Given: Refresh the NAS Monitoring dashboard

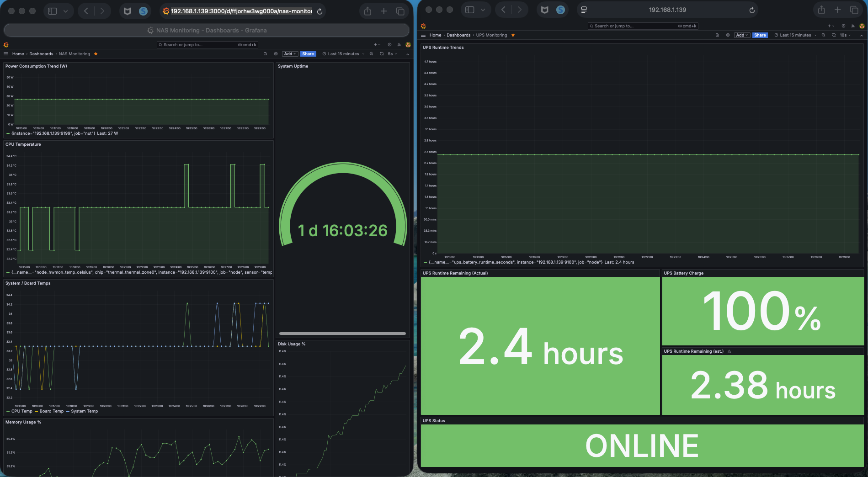Looking at the screenshot, I should (x=382, y=54).
